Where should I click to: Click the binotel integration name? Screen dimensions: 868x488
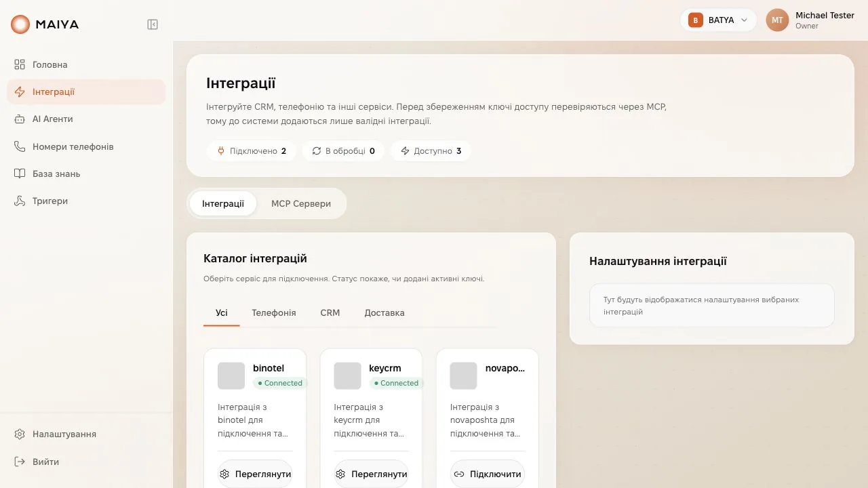269,368
